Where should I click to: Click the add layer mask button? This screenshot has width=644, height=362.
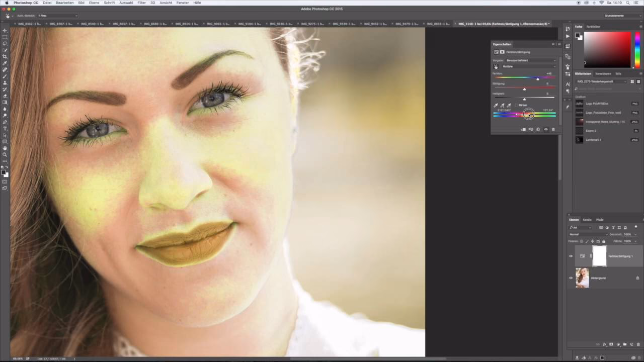(611, 344)
